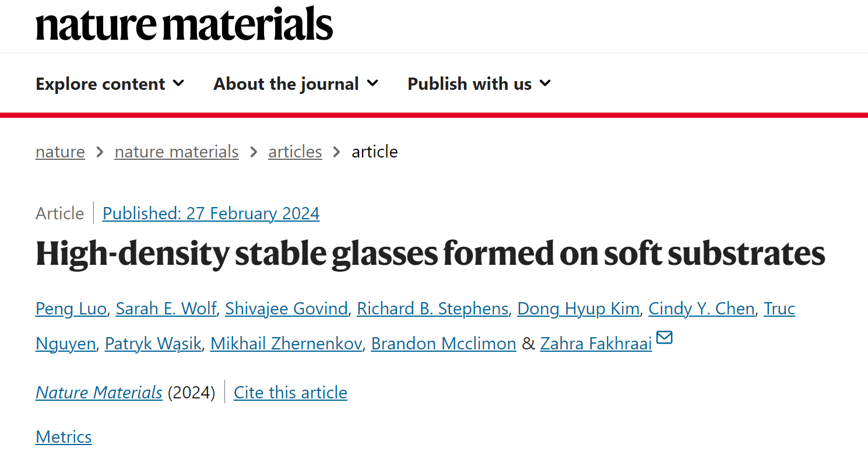Select author Cindy Y. Chen
This screenshot has height=476, width=868.
[702, 309]
